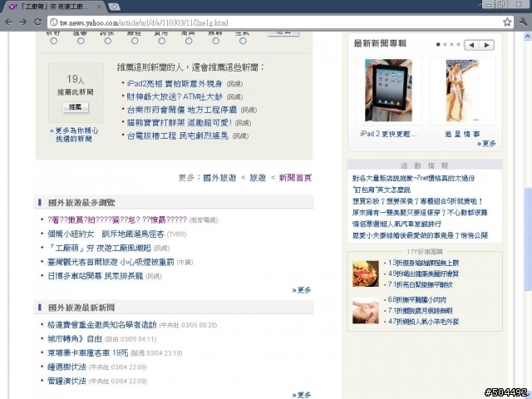Viewport: 532px width, 399px height.
Task: Open a new tab with the plus button
Action: point(114,7)
